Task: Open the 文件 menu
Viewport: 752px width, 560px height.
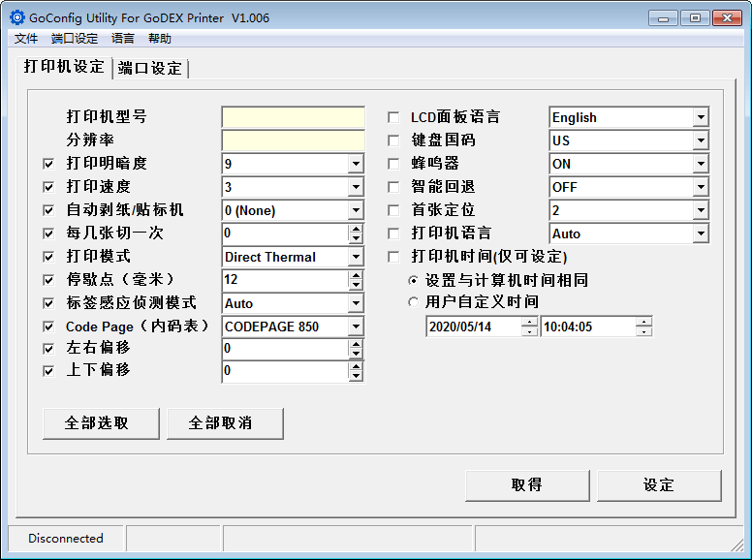Action: tap(25, 39)
